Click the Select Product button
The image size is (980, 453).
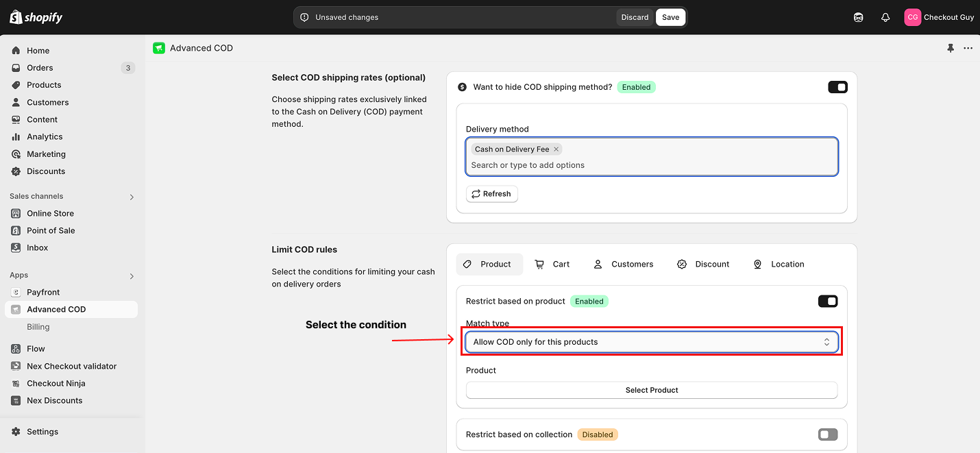pos(651,390)
